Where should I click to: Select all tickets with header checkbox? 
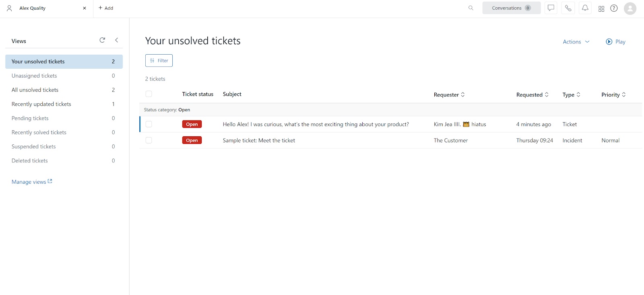(149, 94)
